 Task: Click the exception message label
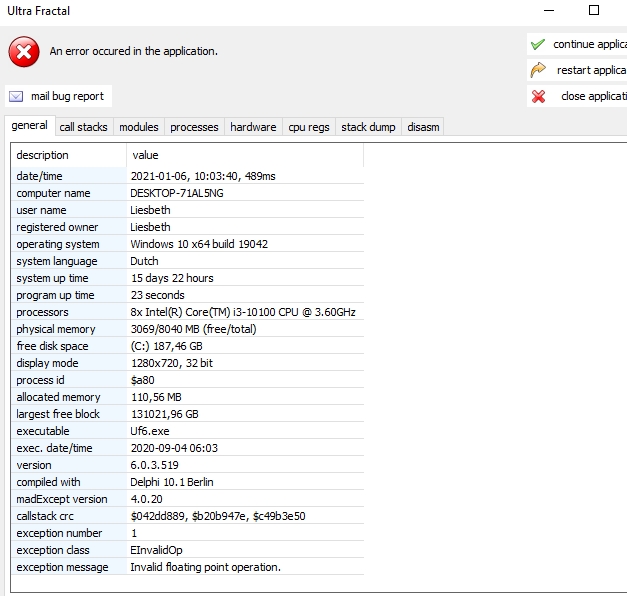point(62,567)
